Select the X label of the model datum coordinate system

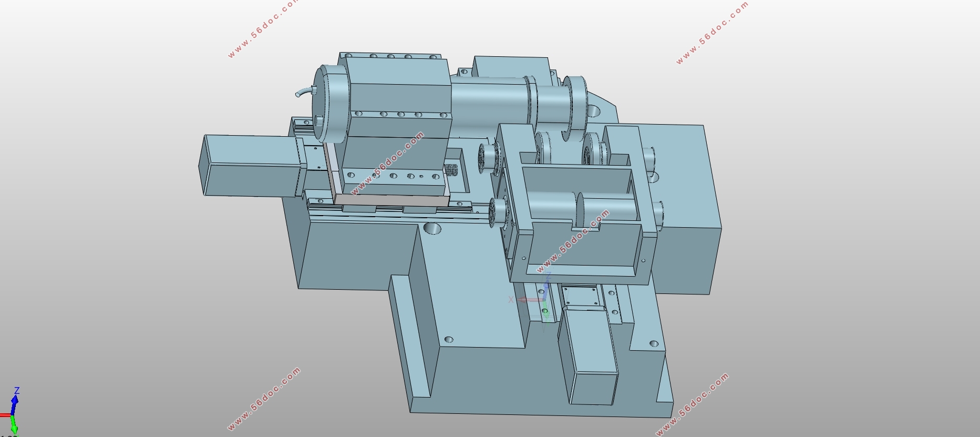point(511,300)
